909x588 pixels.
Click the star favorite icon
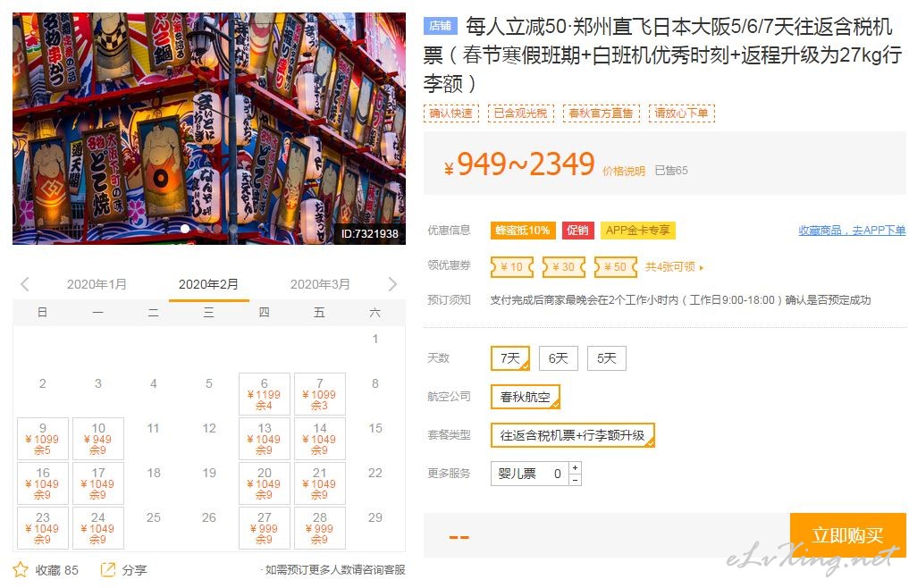click(x=21, y=569)
